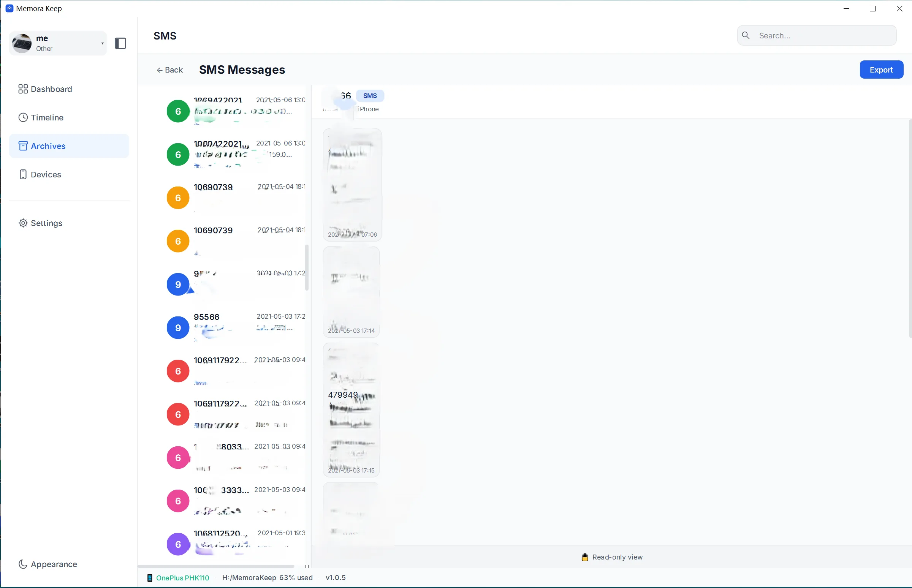Select Archives in the sidebar
This screenshot has height=588, width=912.
point(69,146)
